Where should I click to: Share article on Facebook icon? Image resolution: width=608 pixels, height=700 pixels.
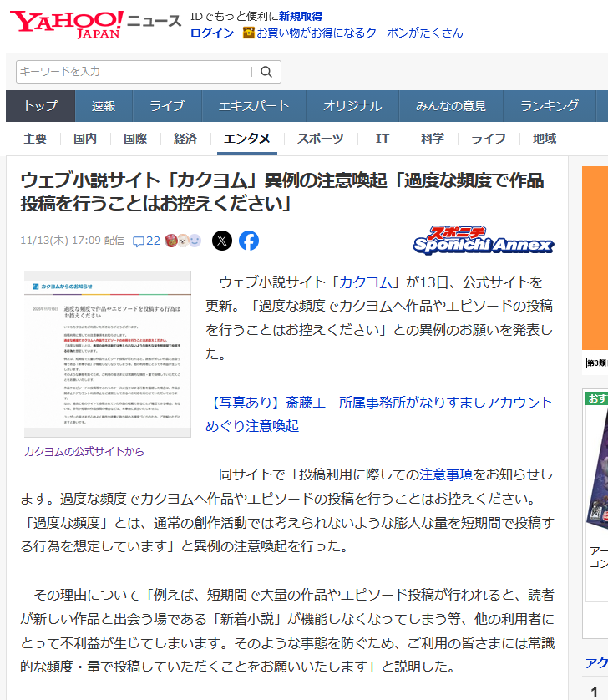(249, 241)
